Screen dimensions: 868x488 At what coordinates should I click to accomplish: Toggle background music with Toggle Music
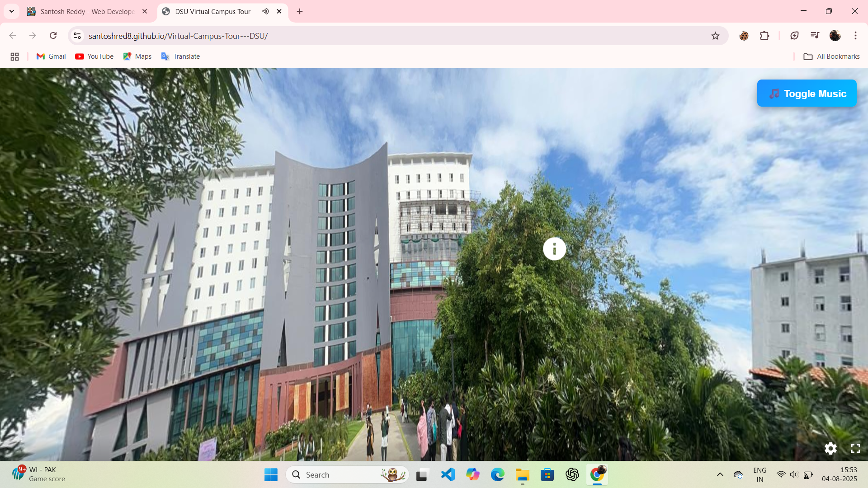[x=807, y=94]
